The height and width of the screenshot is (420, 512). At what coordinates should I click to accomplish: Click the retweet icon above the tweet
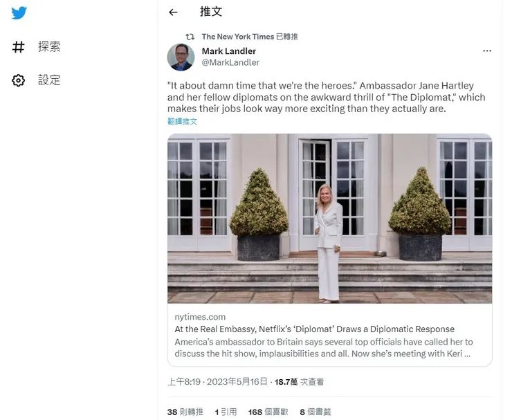click(x=190, y=37)
